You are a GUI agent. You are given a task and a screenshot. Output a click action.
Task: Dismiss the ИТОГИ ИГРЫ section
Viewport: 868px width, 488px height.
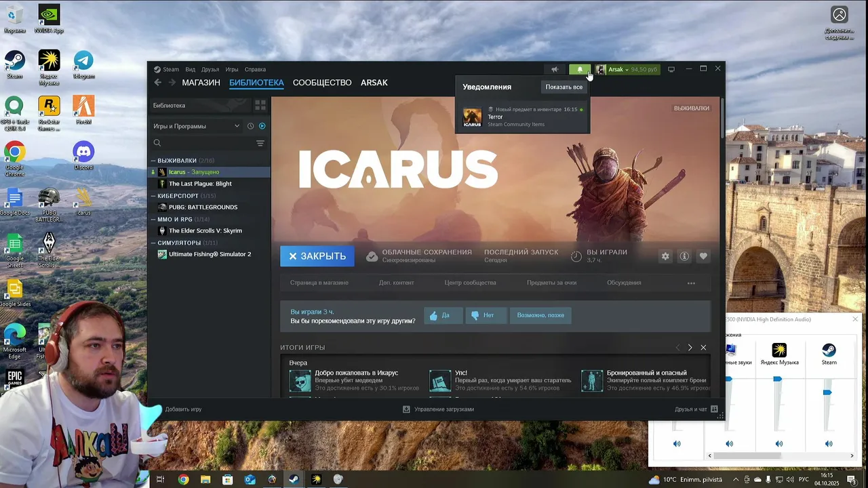tap(703, 348)
